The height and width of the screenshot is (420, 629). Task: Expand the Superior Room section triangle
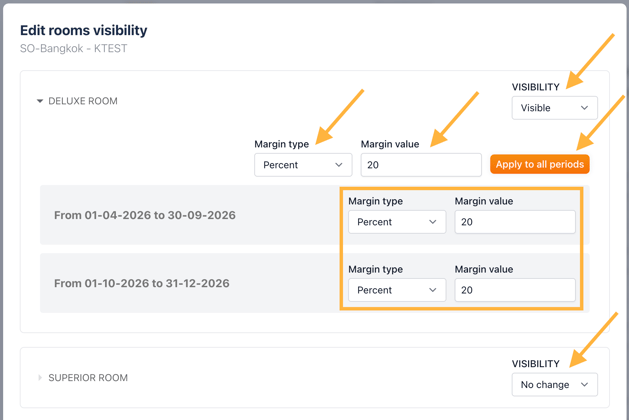click(x=40, y=378)
